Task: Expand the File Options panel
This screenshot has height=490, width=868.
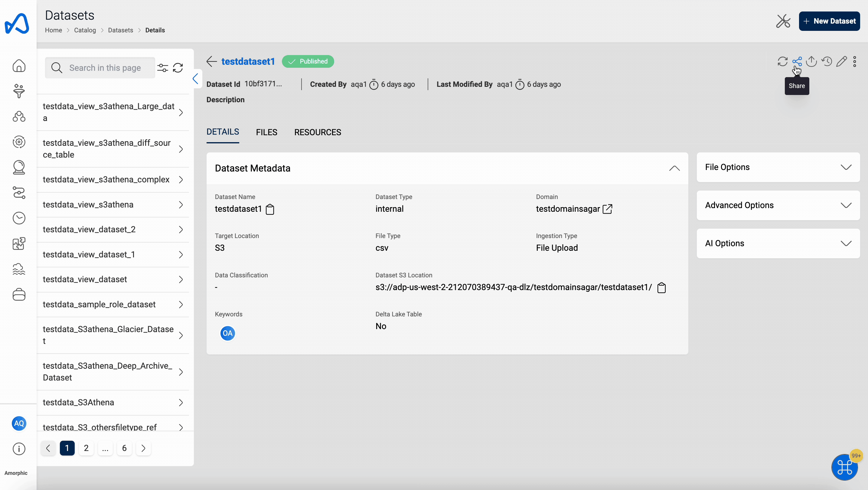Action: click(x=778, y=167)
